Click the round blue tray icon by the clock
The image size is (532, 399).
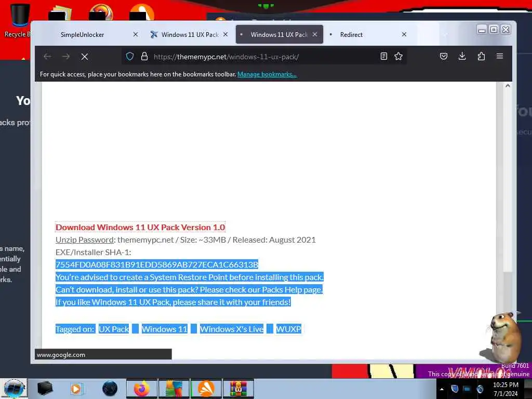point(480,389)
